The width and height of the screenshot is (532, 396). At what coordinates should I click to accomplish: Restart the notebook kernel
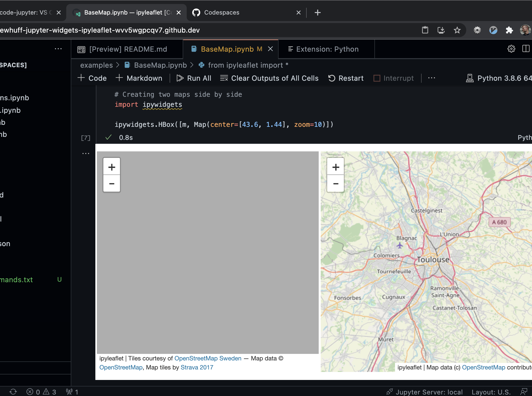346,78
